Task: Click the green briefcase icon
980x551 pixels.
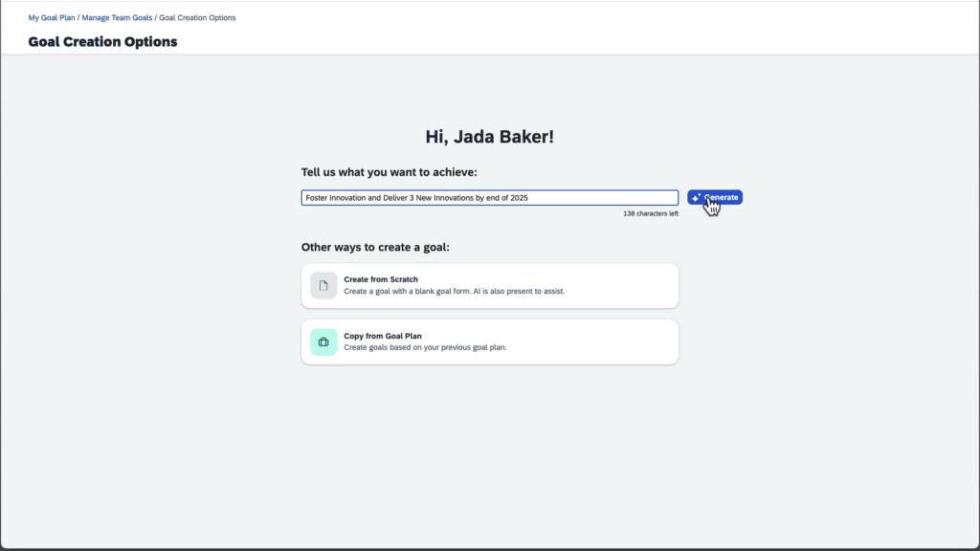Action: tap(323, 342)
